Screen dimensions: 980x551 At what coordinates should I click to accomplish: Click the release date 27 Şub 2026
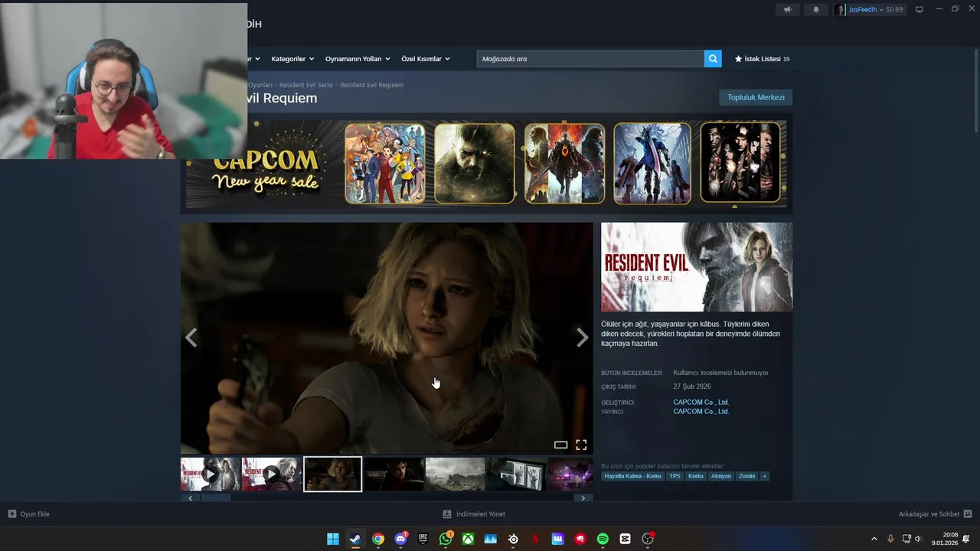point(692,386)
